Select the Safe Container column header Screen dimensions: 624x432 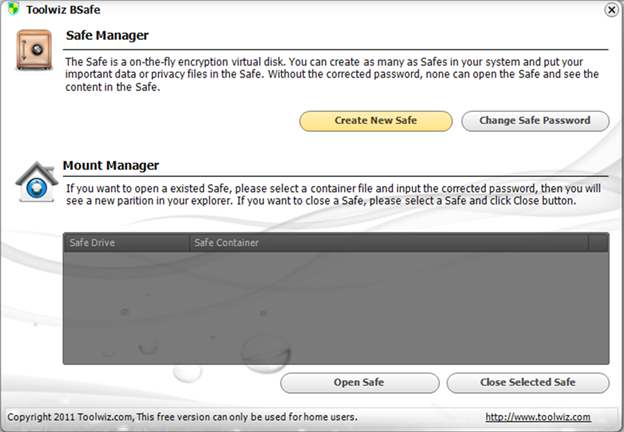click(388, 242)
